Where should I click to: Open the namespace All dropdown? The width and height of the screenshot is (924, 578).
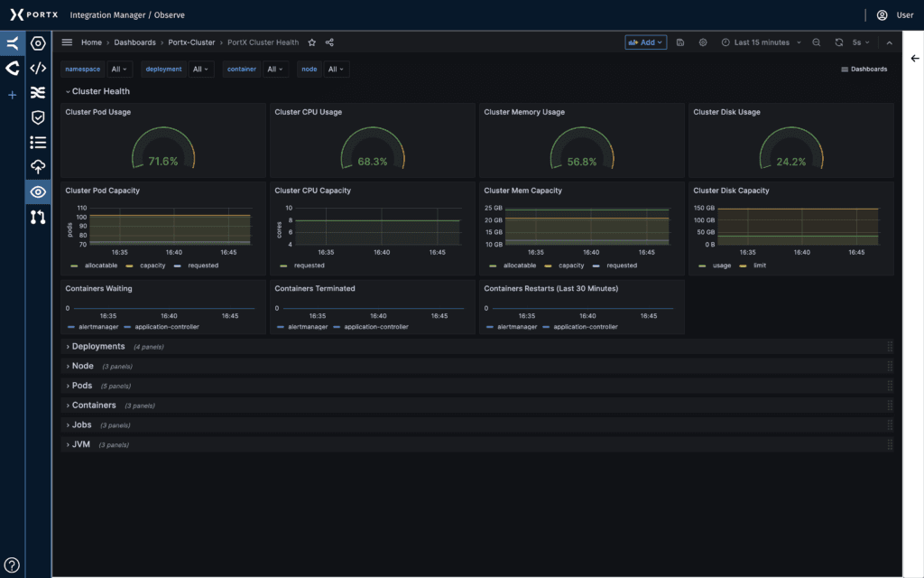click(x=120, y=69)
